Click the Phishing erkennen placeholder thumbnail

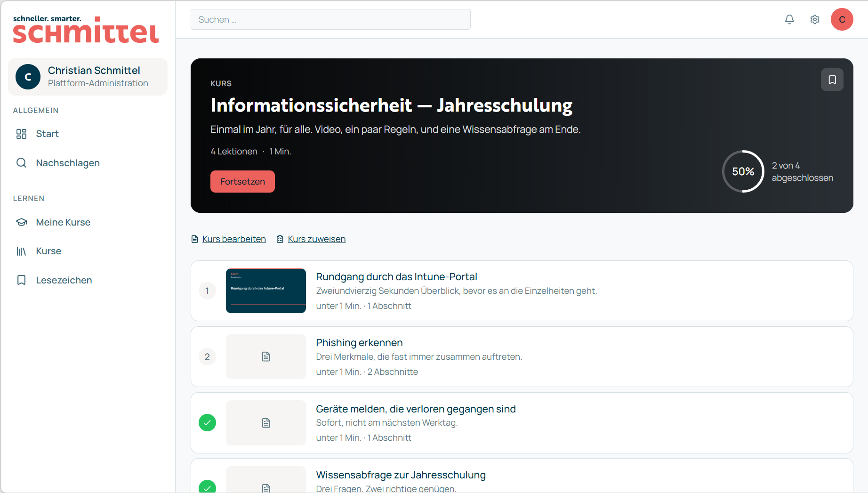266,356
